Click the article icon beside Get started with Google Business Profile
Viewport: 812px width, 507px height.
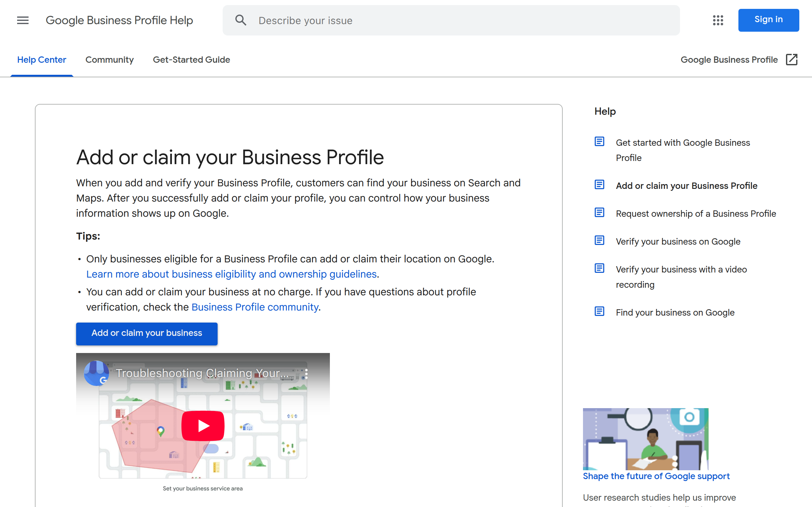pyautogui.click(x=599, y=142)
